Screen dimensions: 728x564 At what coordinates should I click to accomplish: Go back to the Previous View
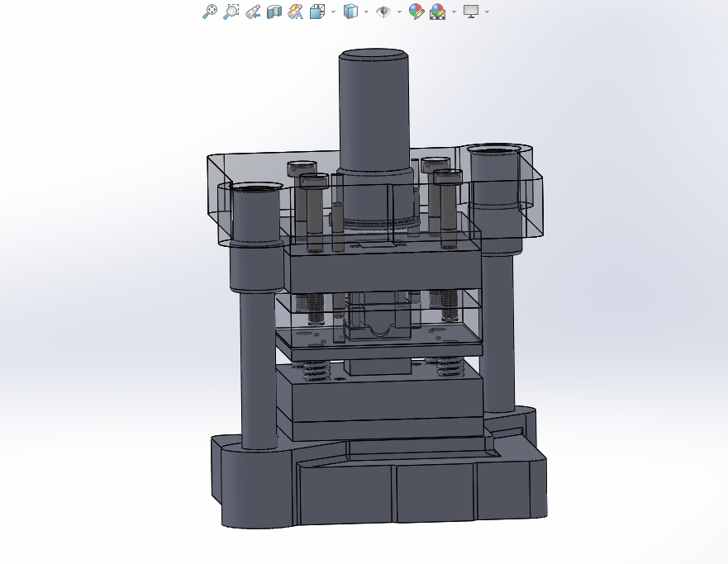[x=253, y=12]
